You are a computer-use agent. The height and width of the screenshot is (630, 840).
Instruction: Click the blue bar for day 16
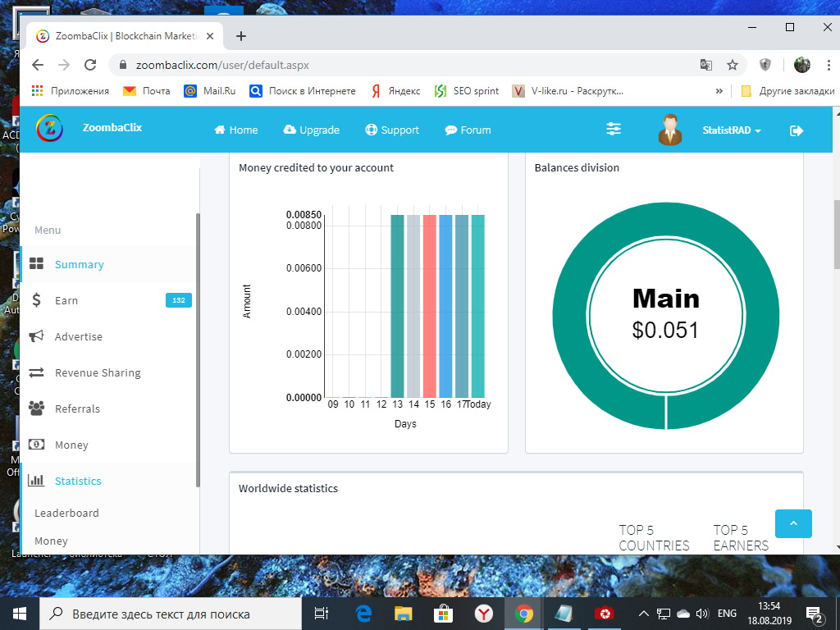[445, 306]
